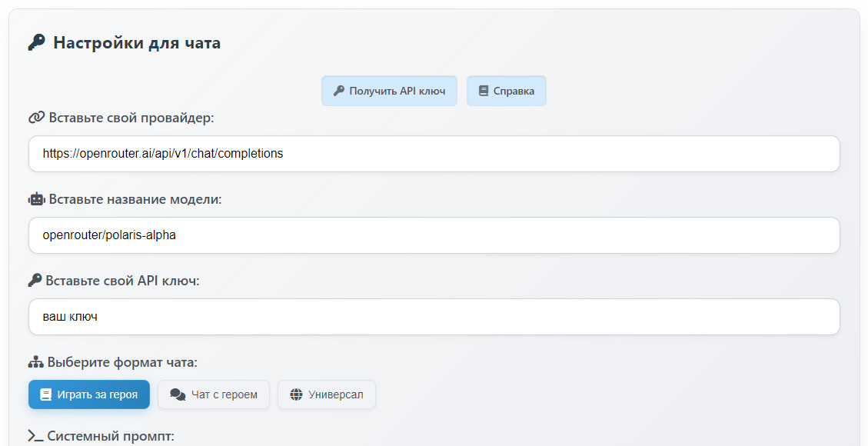Click the speech bubbles icon in Чат с героем
Viewport: 868px width, 446px height.
[x=178, y=394]
